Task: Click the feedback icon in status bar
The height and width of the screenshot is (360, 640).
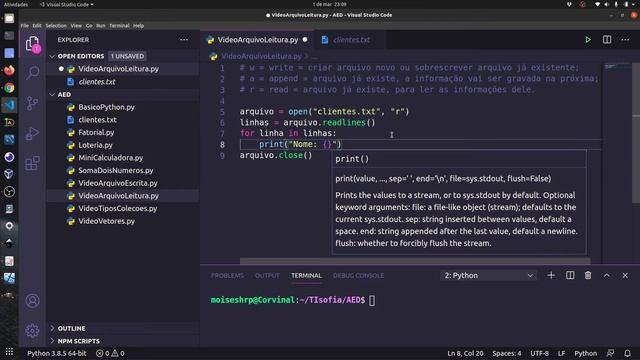Action: (x=610, y=353)
